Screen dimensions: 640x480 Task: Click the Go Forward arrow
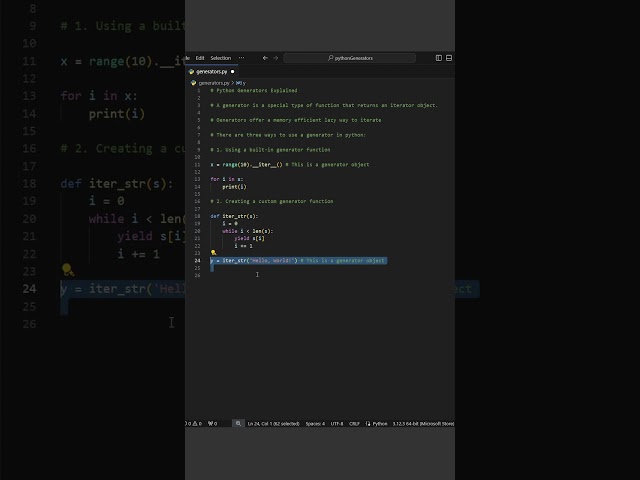click(276, 58)
